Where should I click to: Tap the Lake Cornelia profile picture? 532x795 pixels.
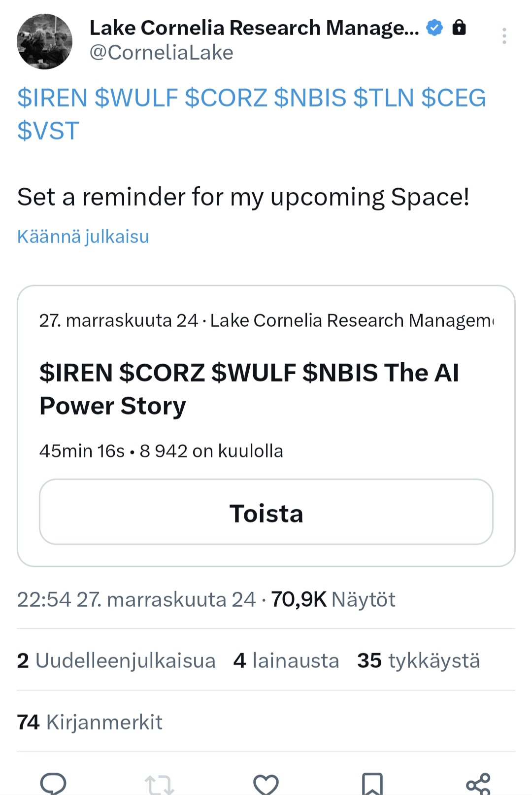pyautogui.click(x=44, y=41)
